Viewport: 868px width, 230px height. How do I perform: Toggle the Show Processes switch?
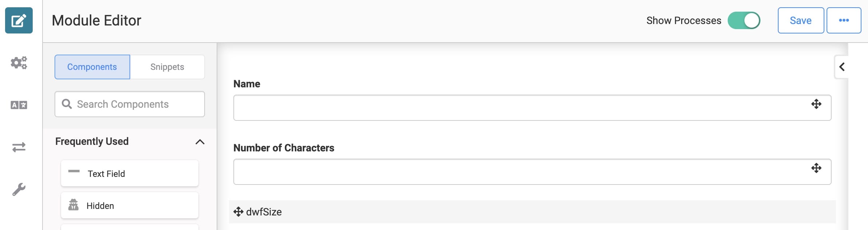click(744, 20)
